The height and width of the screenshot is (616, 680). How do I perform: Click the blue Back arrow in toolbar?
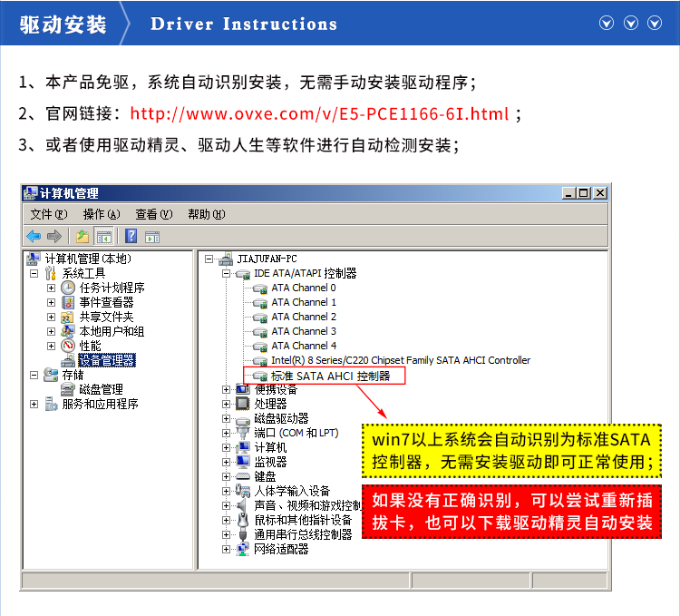pos(34,237)
